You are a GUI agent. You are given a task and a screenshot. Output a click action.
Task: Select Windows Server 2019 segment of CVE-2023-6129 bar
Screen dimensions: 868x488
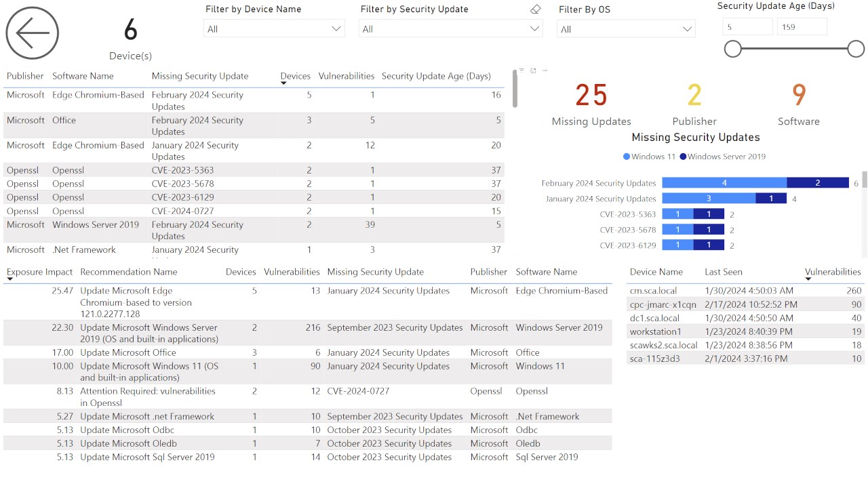tap(709, 245)
